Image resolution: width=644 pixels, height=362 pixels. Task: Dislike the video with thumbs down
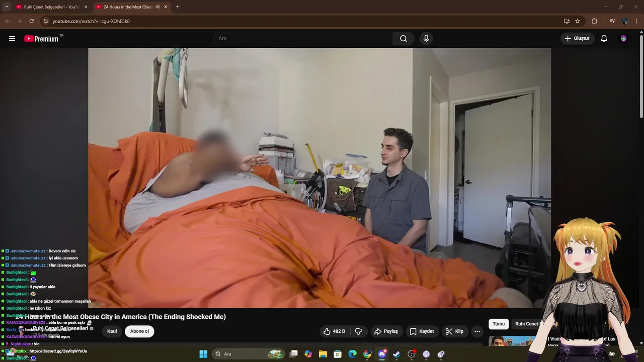[358, 331]
